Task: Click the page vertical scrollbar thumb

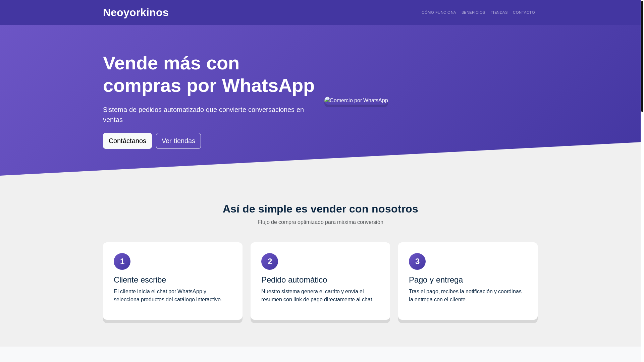Action: pyautogui.click(x=642, y=56)
